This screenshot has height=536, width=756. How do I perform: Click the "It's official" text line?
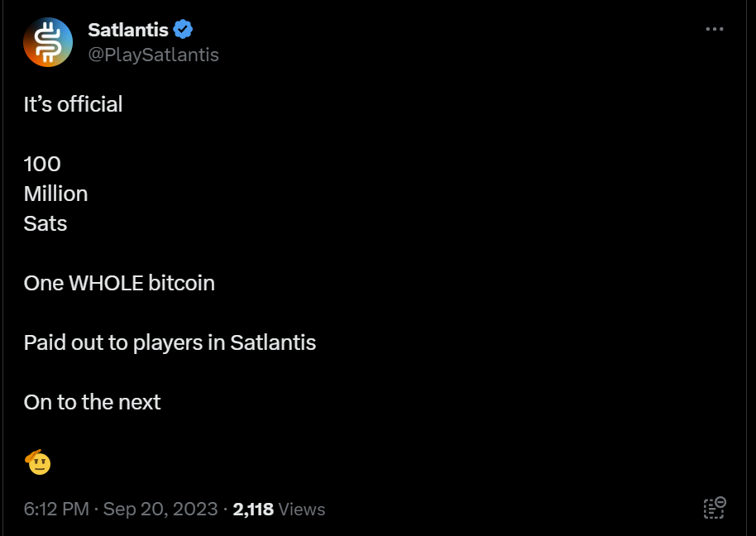73,104
